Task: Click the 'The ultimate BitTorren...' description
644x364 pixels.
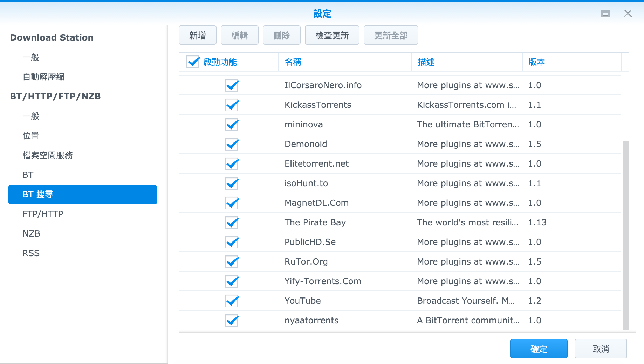Action: tap(468, 125)
